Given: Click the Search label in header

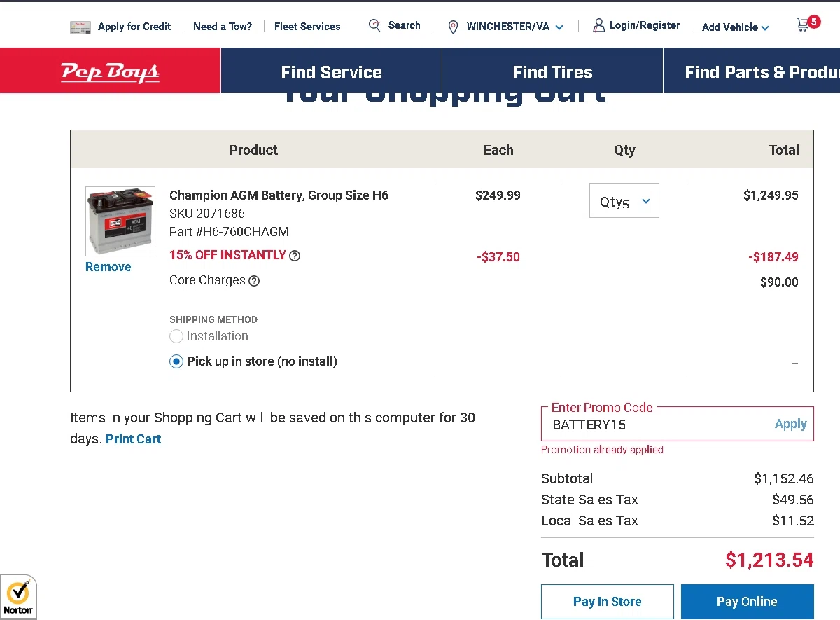Looking at the screenshot, I should [405, 25].
